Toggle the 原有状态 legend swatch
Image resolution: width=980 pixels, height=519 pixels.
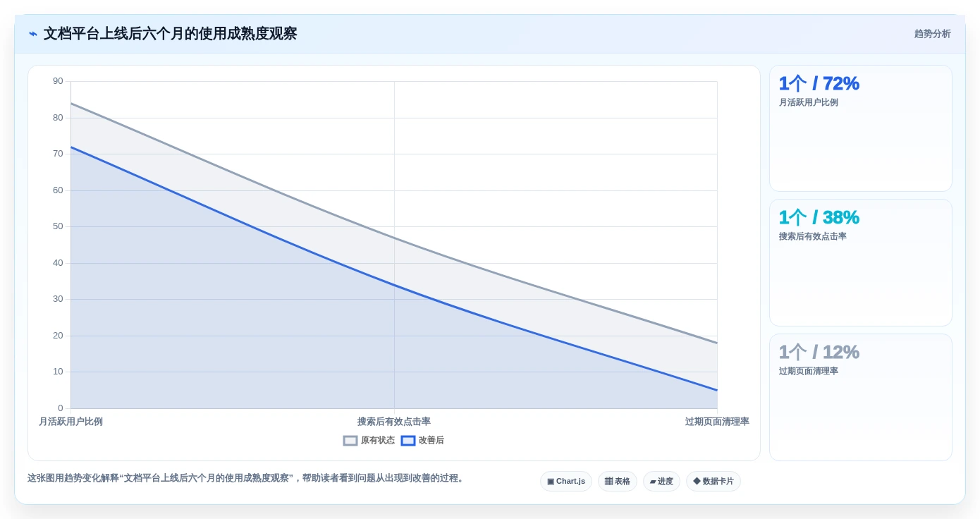(x=350, y=441)
